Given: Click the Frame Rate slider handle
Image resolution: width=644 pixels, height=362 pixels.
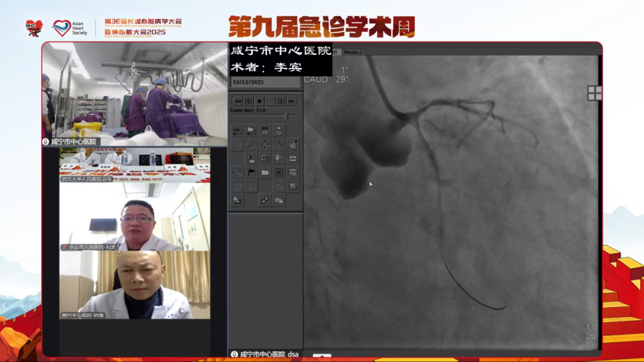Looking at the screenshot, I should pos(286,117).
